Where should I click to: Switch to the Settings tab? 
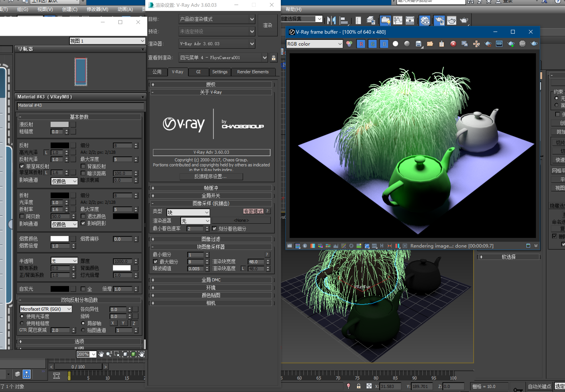coord(220,72)
